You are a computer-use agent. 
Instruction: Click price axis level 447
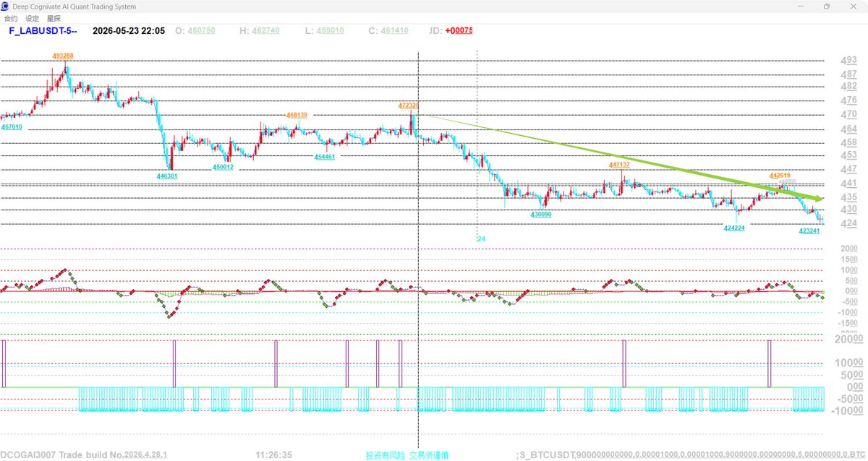pyautogui.click(x=848, y=169)
